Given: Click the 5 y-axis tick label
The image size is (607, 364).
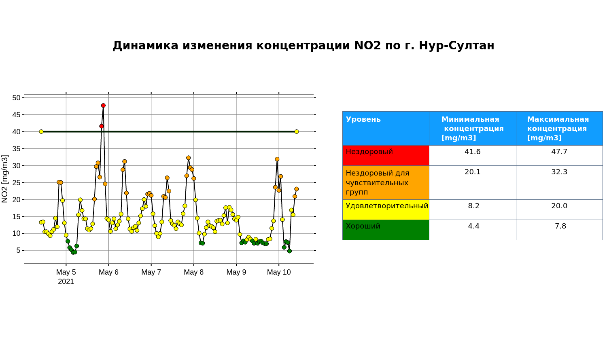Looking at the screenshot, I should tap(18, 251).
